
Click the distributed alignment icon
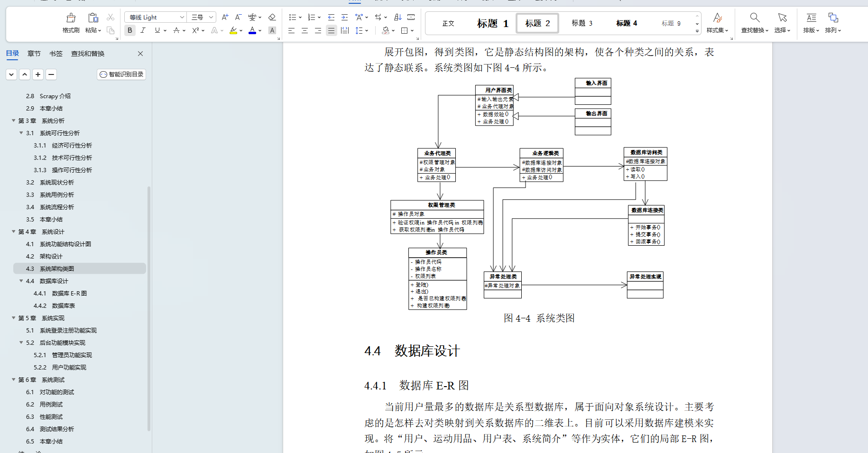point(345,30)
